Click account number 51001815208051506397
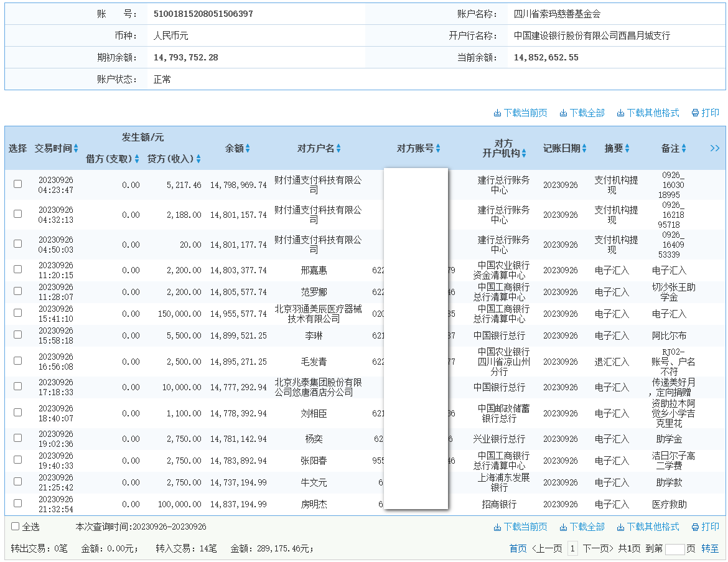 (x=203, y=14)
